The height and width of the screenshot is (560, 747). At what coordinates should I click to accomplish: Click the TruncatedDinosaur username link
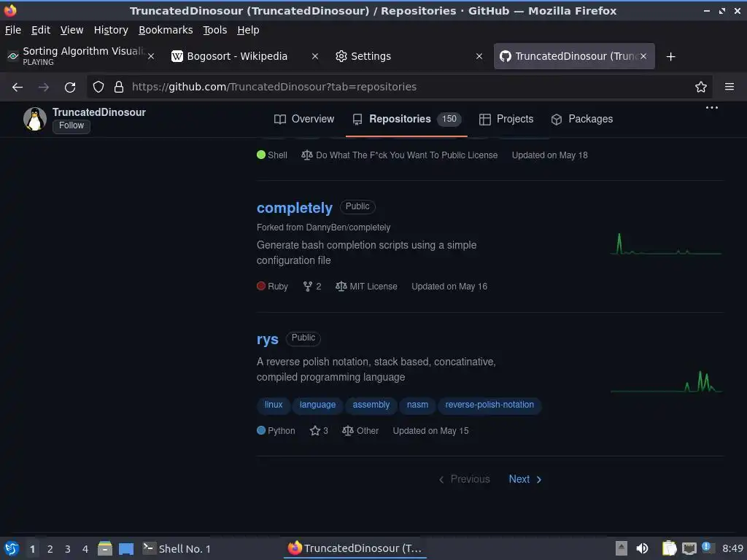point(99,112)
